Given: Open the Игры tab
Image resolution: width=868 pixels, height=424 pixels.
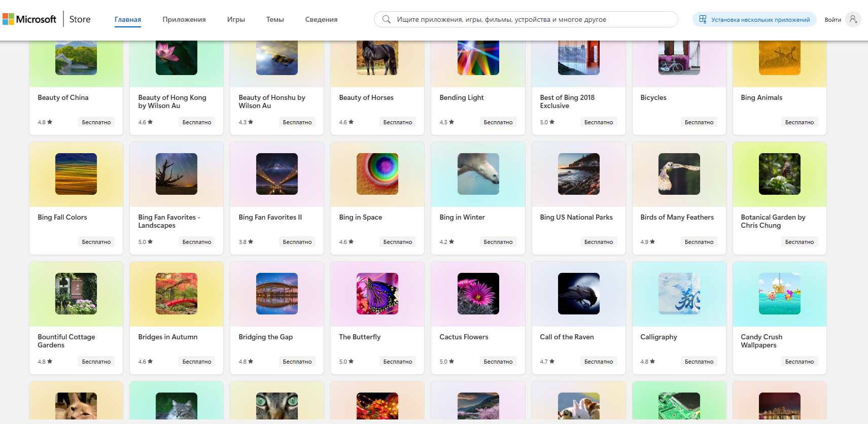Looking at the screenshot, I should click(x=236, y=20).
